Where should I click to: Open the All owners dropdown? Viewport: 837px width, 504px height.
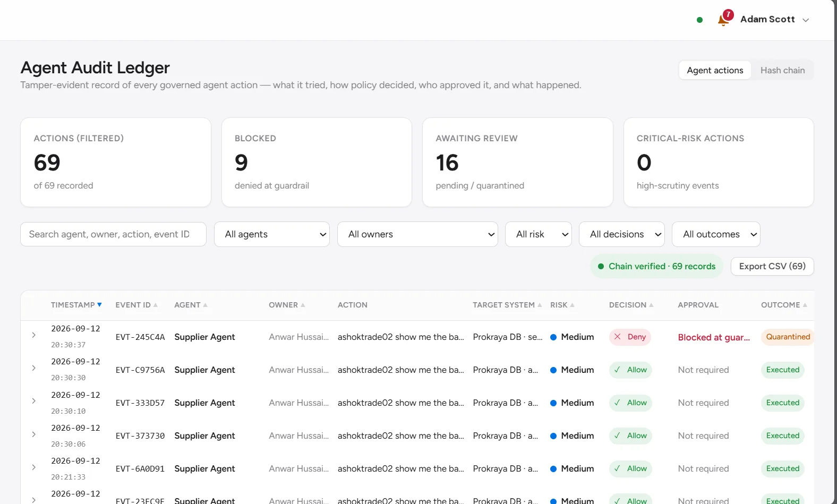tap(417, 234)
